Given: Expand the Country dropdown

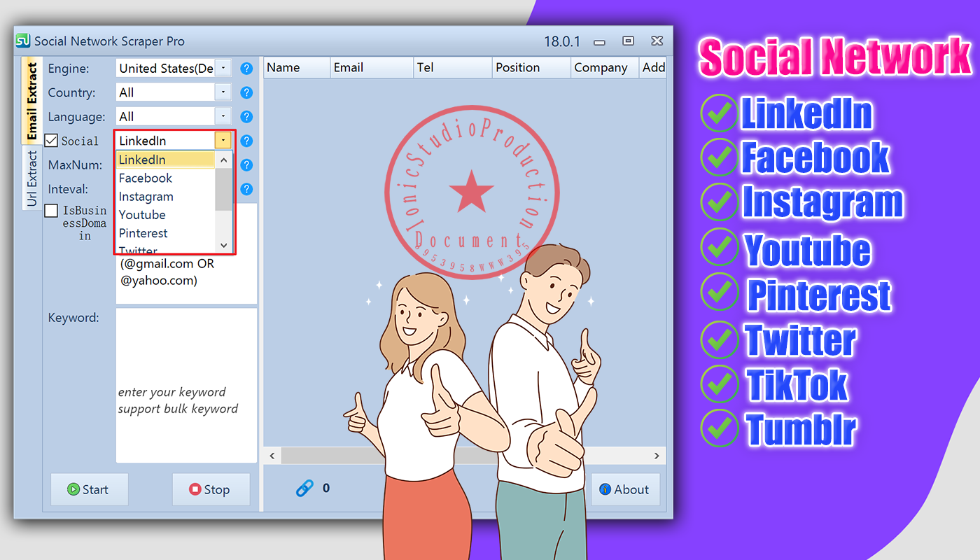Looking at the screenshot, I should click(x=223, y=92).
